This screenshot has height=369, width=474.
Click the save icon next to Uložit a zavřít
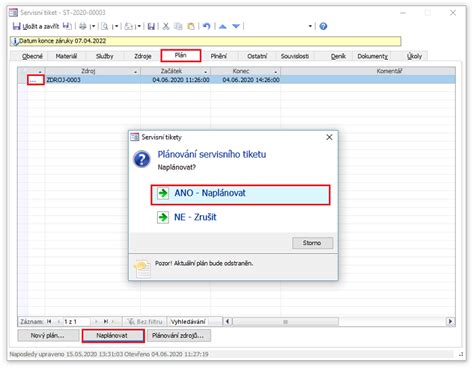(x=67, y=26)
